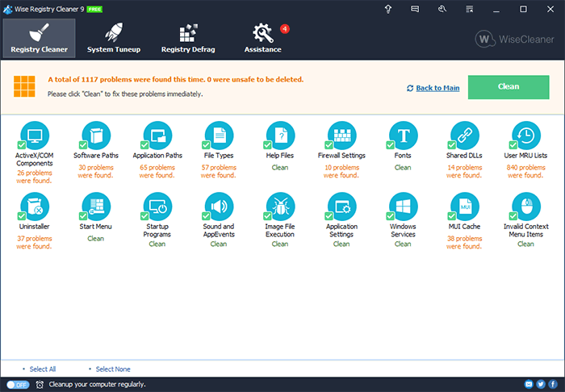565x392 pixels.
Task: Click the Windows Services logo icon
Action: pyautogui.click(x=404, y=206)
